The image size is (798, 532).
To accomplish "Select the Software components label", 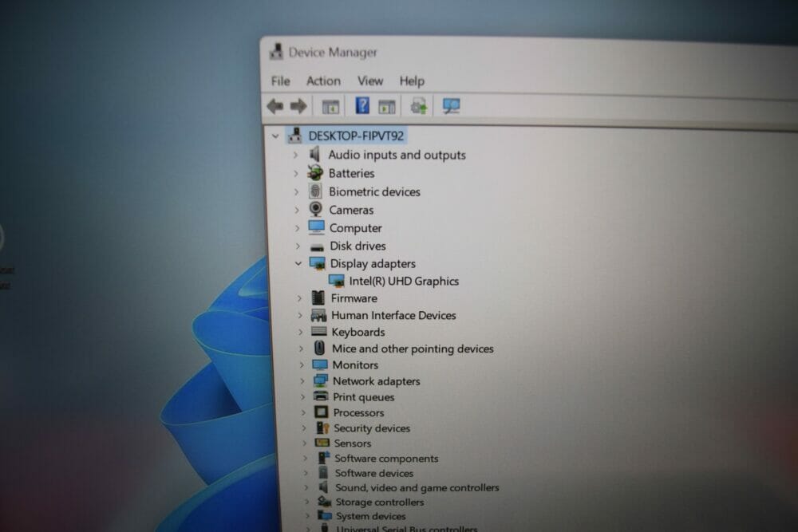I will (x=386, y=459).
